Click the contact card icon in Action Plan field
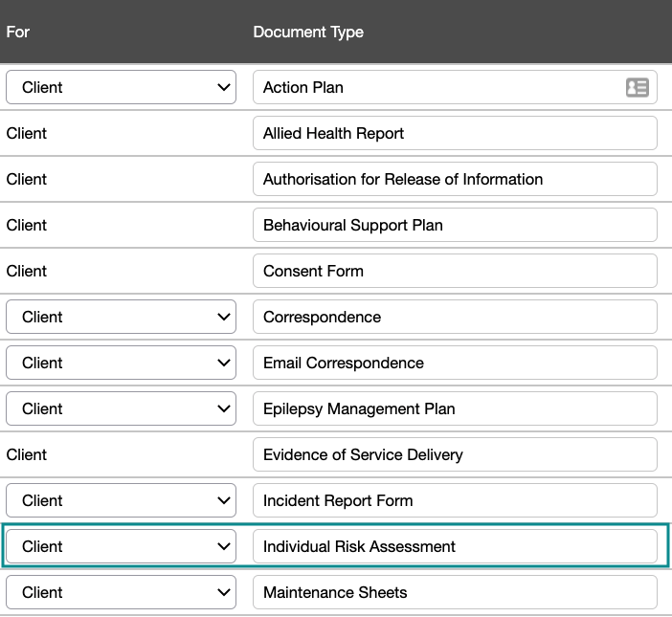The width and height of the screenshot is (672, 617). tap(637, 87)
